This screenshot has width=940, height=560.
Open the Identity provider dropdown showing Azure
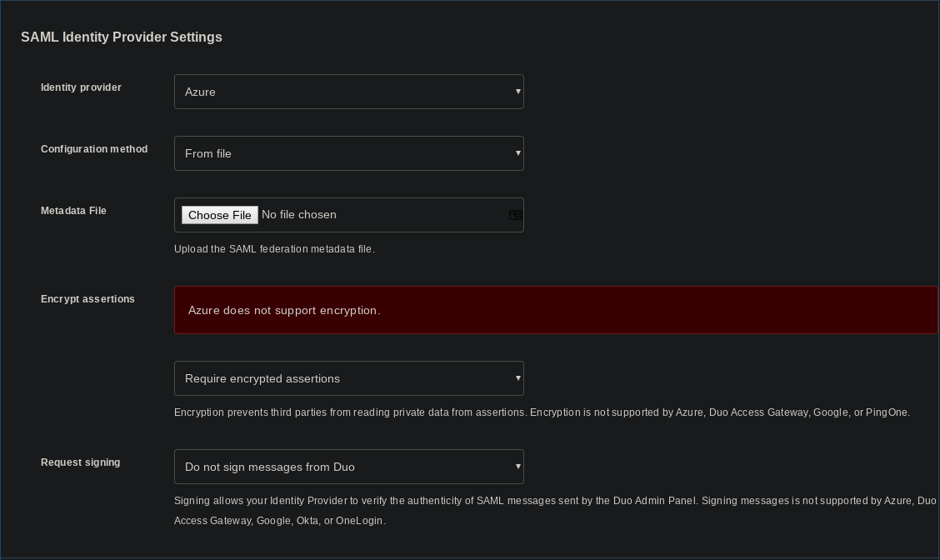coord(348,92)
